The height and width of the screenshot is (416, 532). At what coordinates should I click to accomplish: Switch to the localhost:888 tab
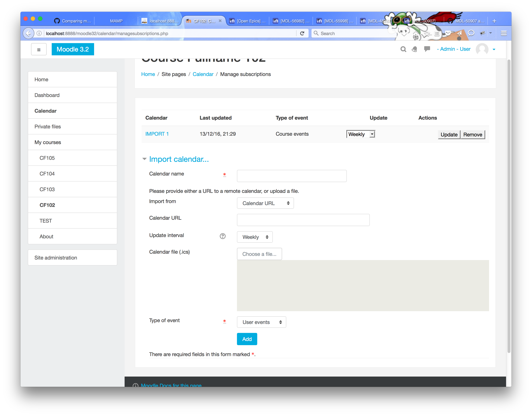click(160, 21)
